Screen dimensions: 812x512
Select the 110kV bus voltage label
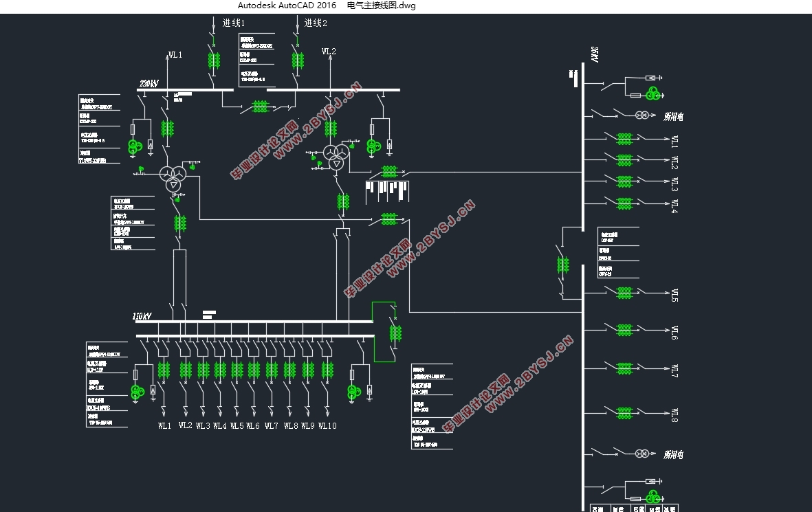142,316
